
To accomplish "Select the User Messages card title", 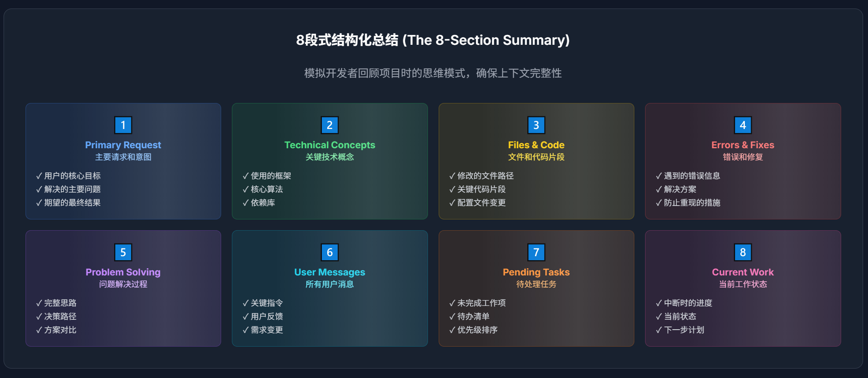I will tap(329, 272).
